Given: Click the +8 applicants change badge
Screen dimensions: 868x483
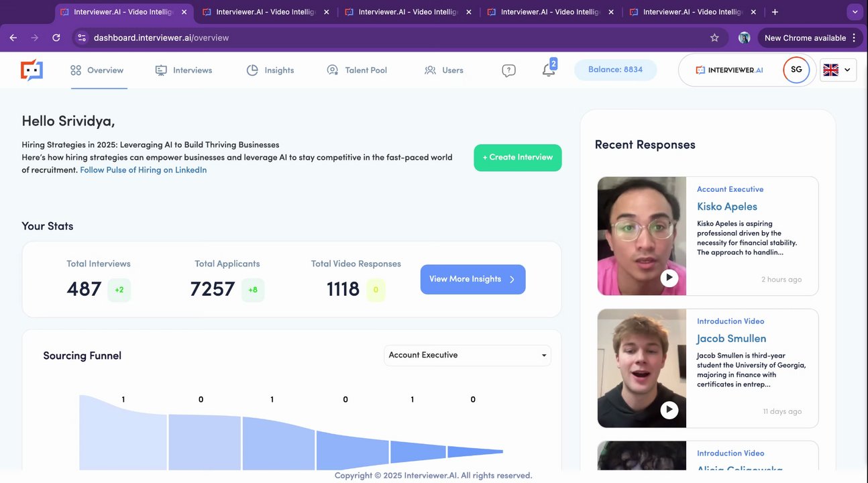Looking at the screenshot, I should click(x=253, y=290).
